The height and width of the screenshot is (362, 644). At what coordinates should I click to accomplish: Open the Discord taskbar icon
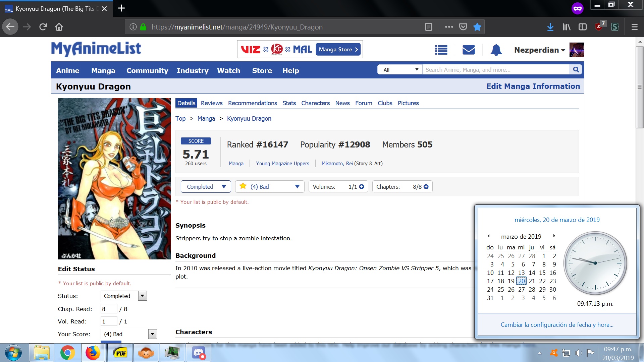[199, 353]
